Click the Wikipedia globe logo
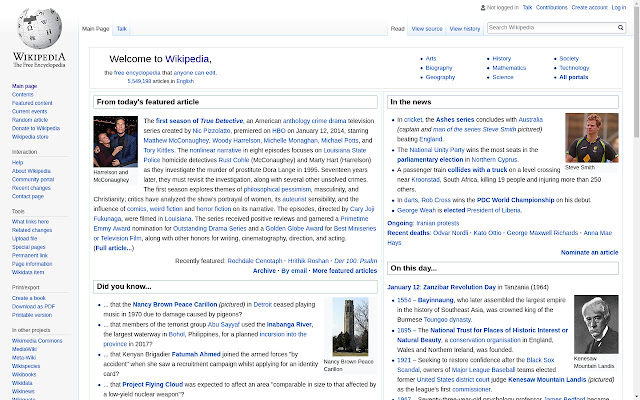640x400 pixels. coord(39,29)
